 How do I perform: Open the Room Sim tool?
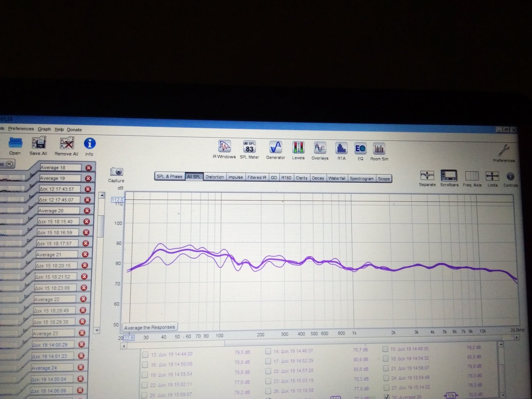pos(379,150)
